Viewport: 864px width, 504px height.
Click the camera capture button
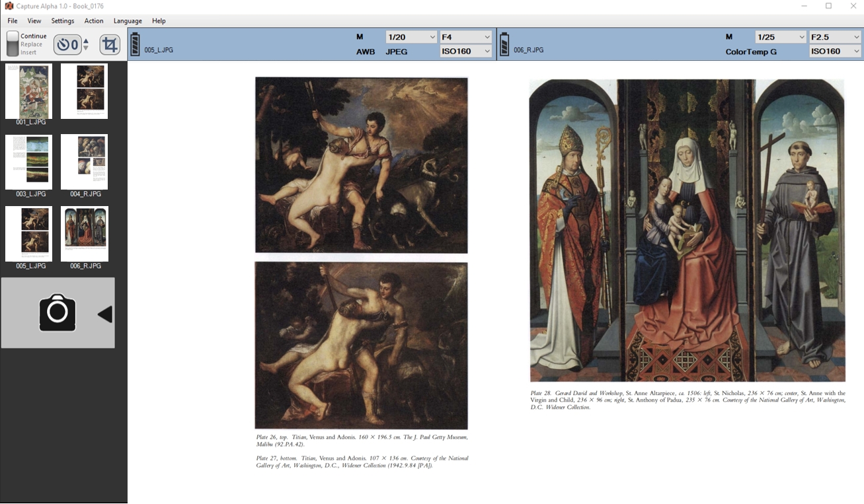pyautogui.click(x=58, y=312)
